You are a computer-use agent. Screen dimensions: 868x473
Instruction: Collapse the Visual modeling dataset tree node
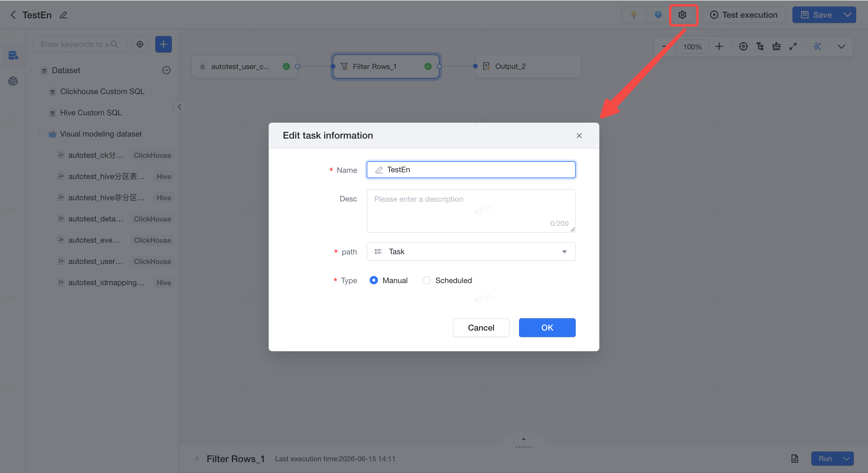click(x=40, y=134)
